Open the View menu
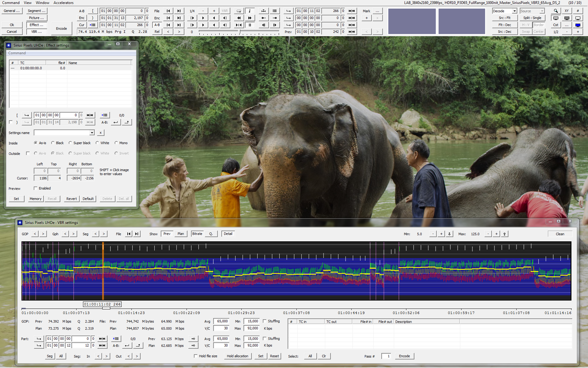This screenshot has width=588, height=368. [x=28, y=2]
